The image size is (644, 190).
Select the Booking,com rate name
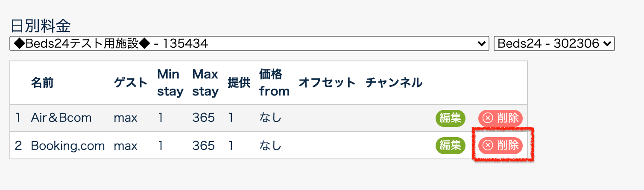67,146
